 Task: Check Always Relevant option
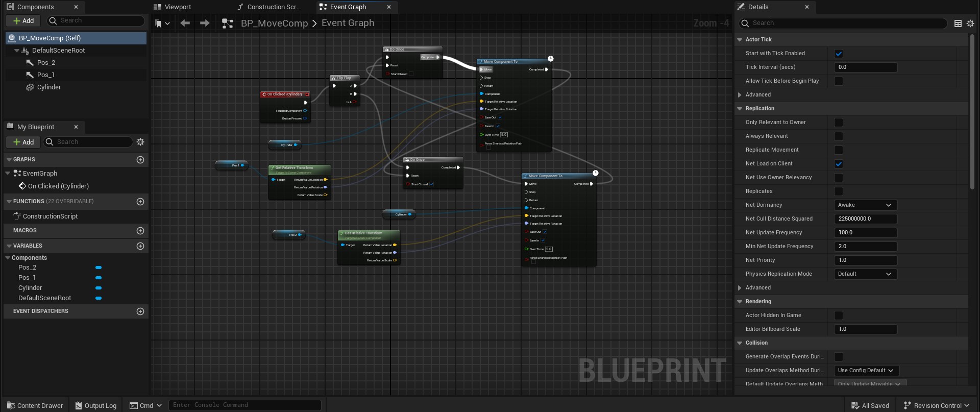tap(839, 136)
